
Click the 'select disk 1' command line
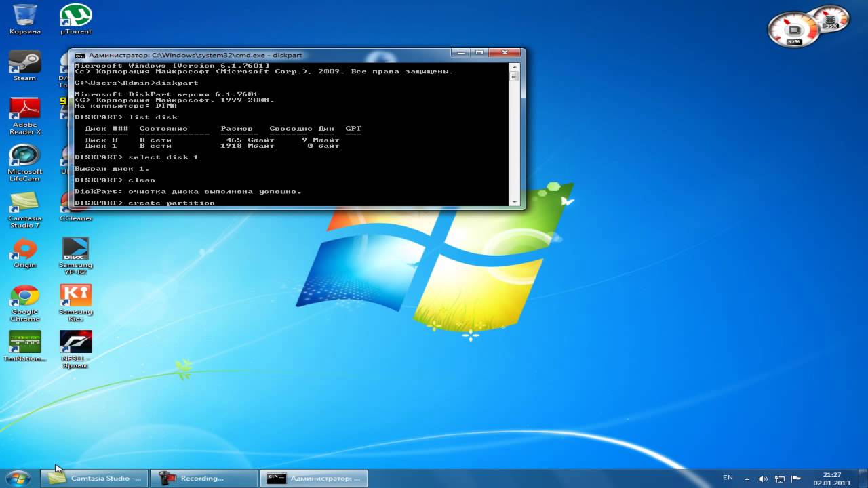[x=136, y=157]
